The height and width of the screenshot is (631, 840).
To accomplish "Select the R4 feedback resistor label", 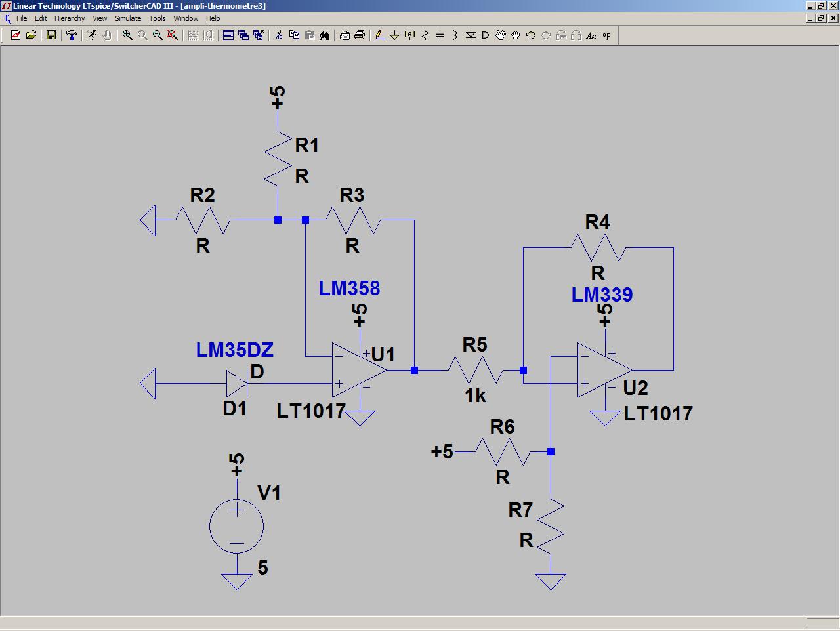I will point(598,222).
